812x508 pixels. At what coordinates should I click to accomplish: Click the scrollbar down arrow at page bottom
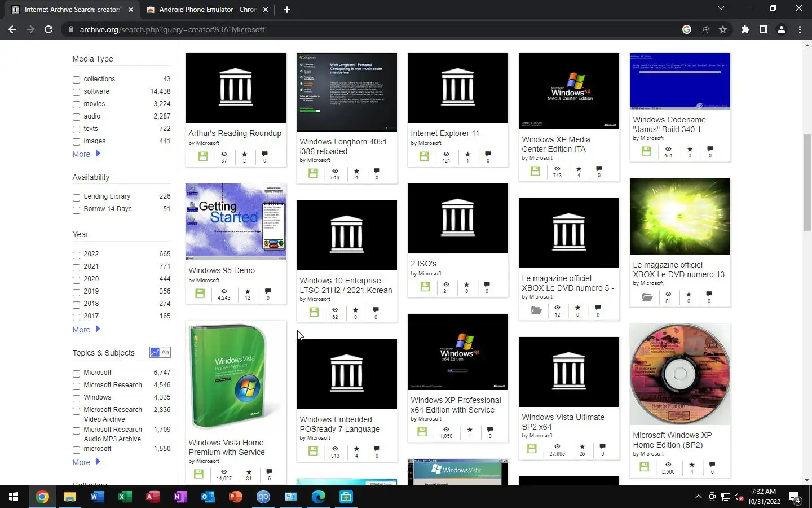[807, 480]
